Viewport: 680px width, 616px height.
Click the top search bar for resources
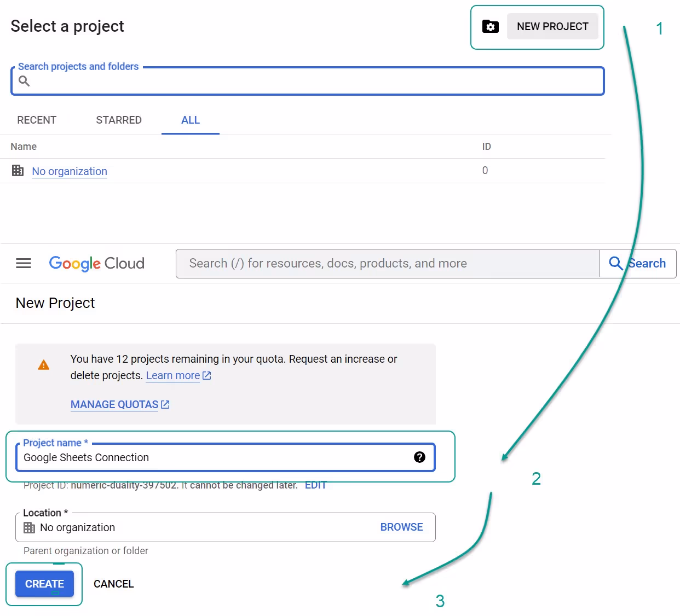(389, 264)
